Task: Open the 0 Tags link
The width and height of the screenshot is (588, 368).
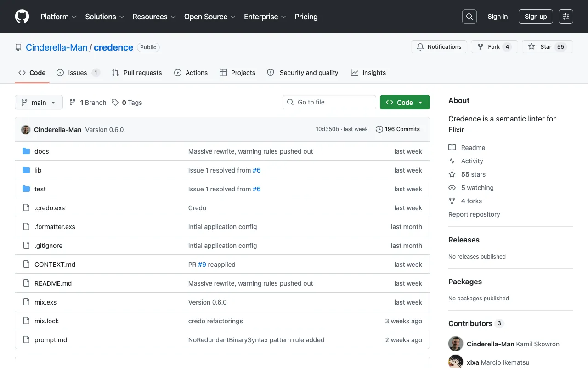Action: pyautogui.click(x=127, y=103)
